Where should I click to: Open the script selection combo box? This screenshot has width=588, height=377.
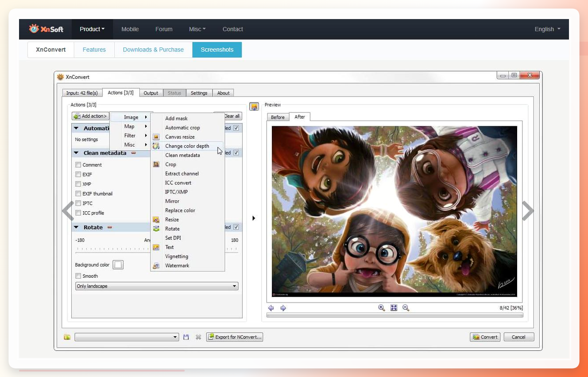[x=127, y=337]
